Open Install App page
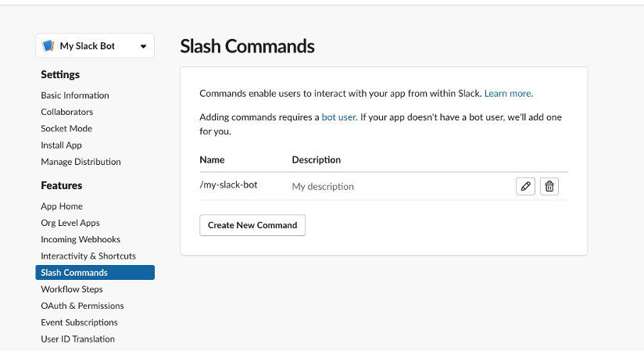This screenshot has width=644, height=351. pos(61,145)
